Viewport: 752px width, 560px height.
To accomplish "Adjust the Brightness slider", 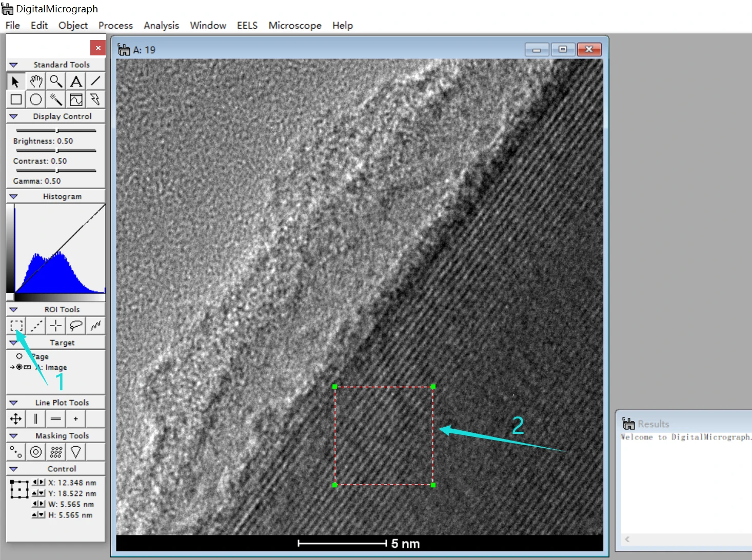I will point(56,131).
